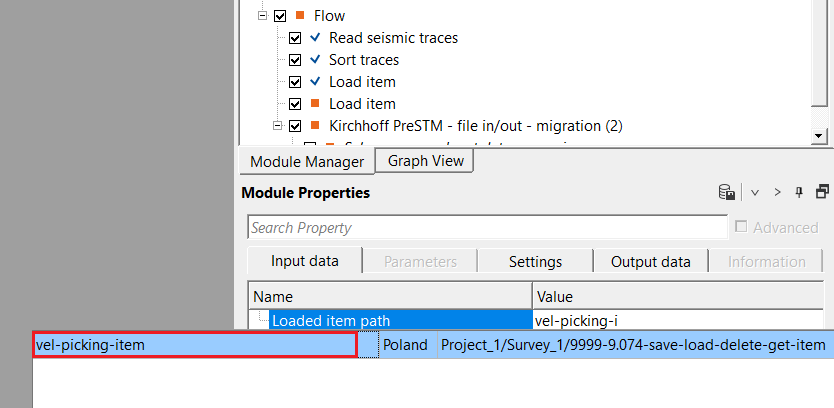Click the blue checkmark icon beside Sort traces
The height and width of the screenshot is (408, 834).
pyautogui.click(x=316, y=60)
